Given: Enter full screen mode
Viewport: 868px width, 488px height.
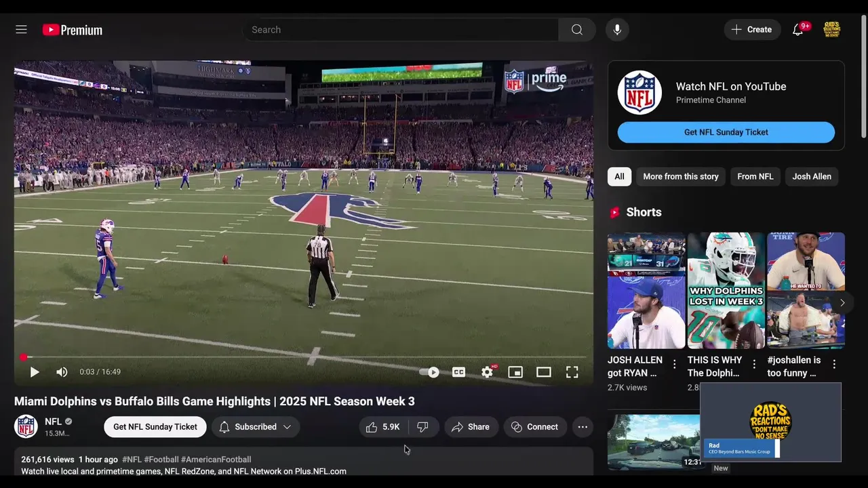Looking at the screenshot, I should [572, 372].
